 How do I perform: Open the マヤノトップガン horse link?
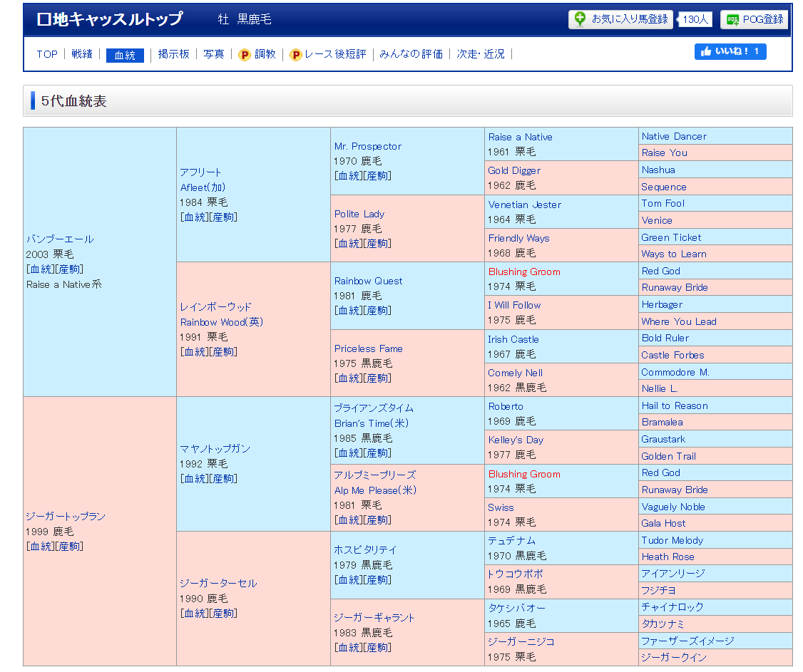pos(215,448)
